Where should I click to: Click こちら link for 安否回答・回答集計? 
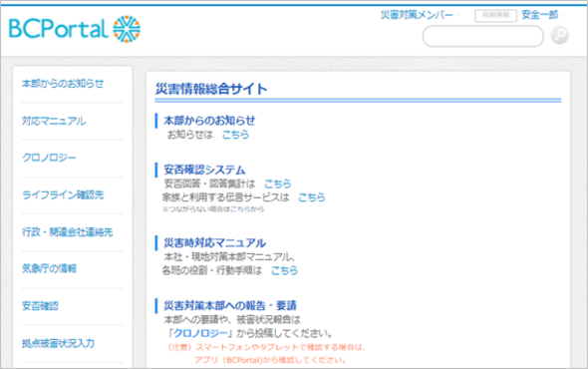pyautogui.click(x=277, y=184)
